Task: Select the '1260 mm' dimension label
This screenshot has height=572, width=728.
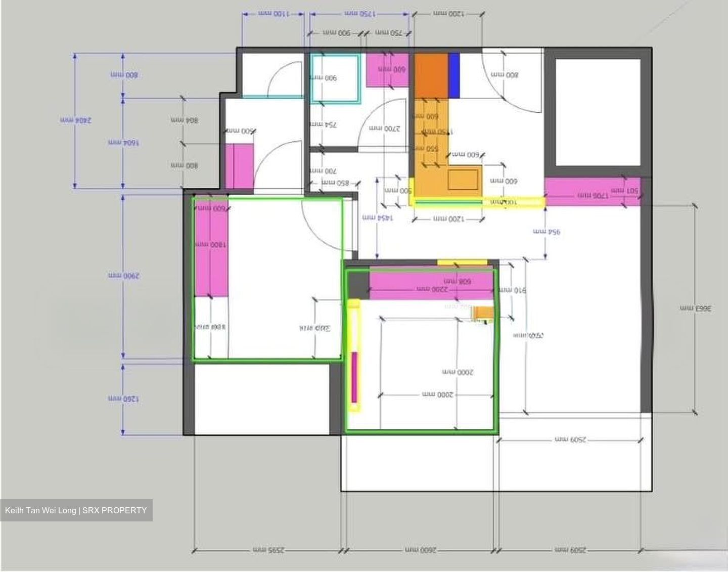Action: (123, 399)
